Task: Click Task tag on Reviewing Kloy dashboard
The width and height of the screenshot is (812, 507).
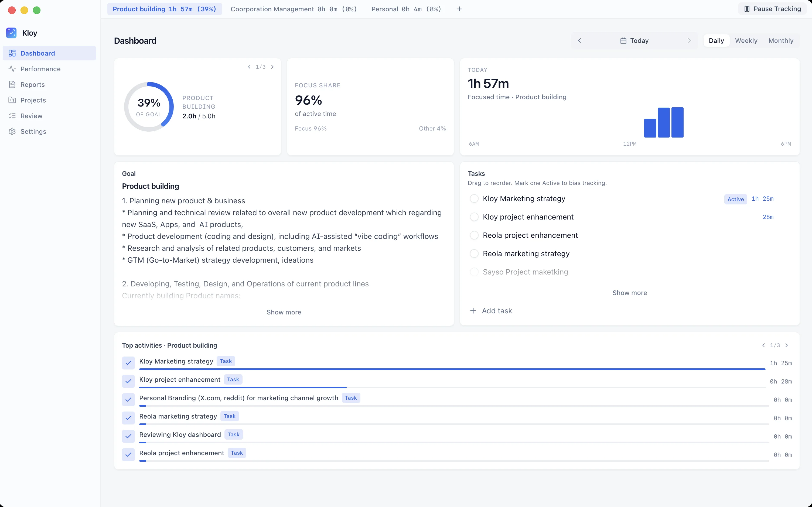Action: (x=233, y=434)
